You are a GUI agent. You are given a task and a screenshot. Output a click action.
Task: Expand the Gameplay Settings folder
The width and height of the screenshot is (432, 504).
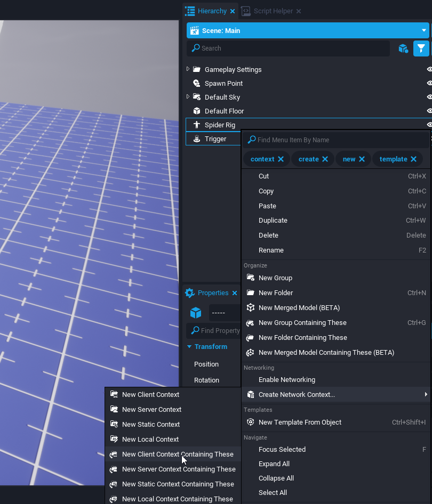click(x=188, y=69)
